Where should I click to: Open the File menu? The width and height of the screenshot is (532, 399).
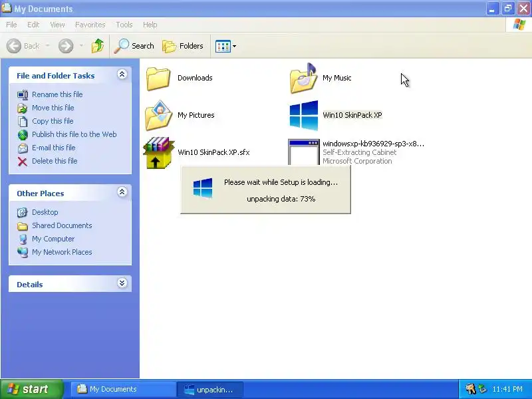pos(11,25)
